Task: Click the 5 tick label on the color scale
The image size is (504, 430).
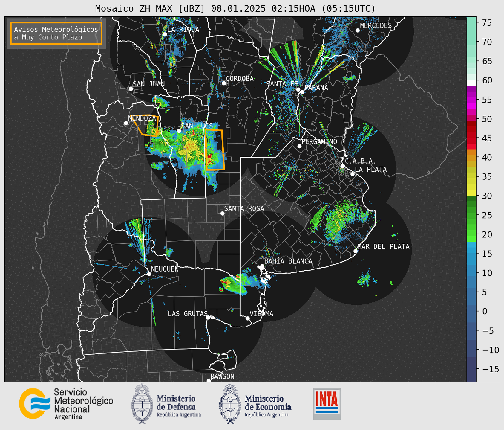Action: [484, 292]
